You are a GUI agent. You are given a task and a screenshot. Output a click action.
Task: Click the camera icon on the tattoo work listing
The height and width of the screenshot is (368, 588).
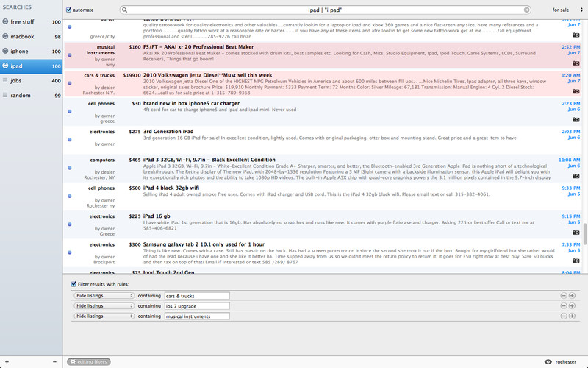(x=576, y=35)
